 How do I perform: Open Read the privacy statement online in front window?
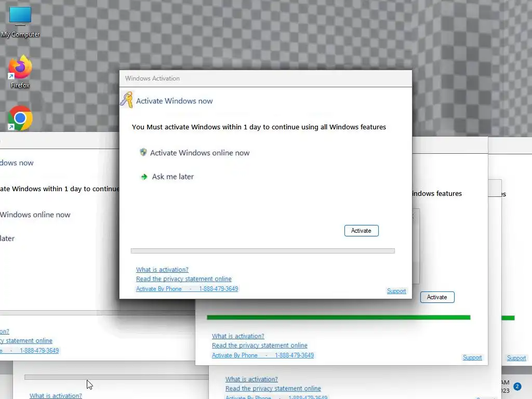pyautogui.click(x=183, y=279)
